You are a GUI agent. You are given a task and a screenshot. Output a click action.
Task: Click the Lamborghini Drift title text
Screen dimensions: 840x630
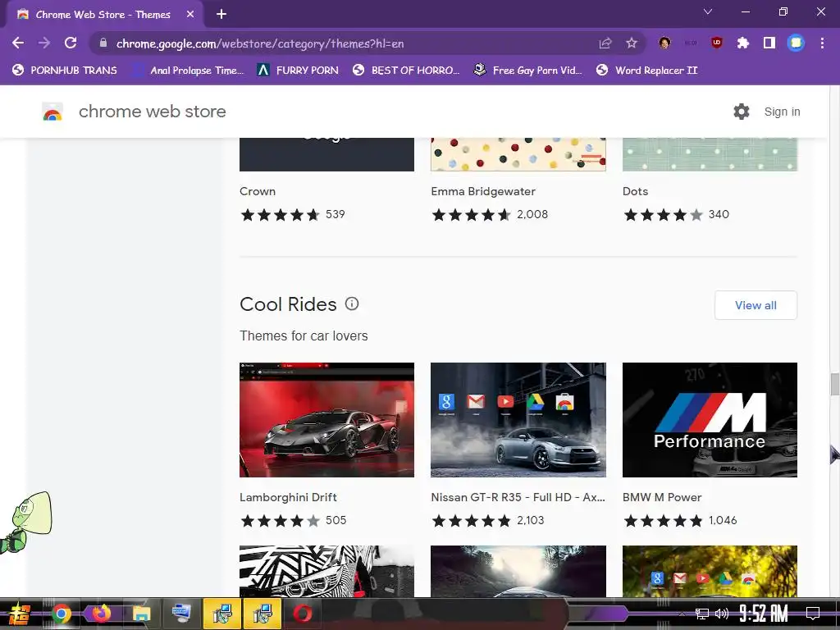(288, 497)
